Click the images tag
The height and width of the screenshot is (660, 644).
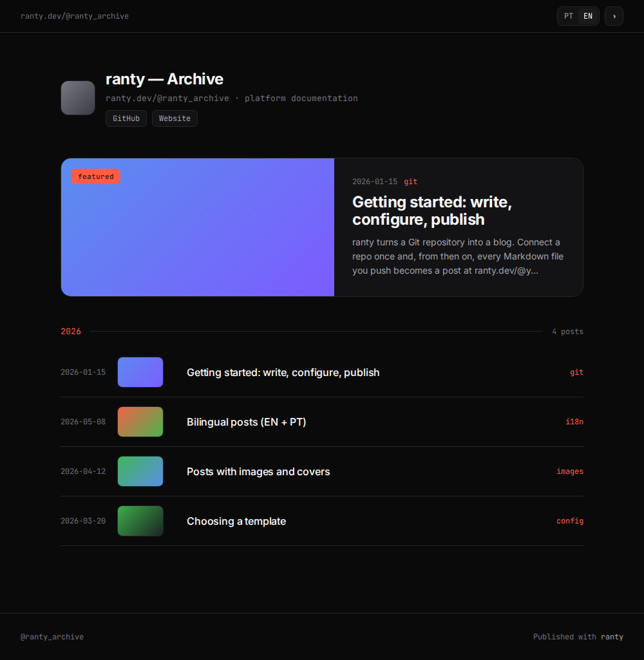click(x=570, y=471)
